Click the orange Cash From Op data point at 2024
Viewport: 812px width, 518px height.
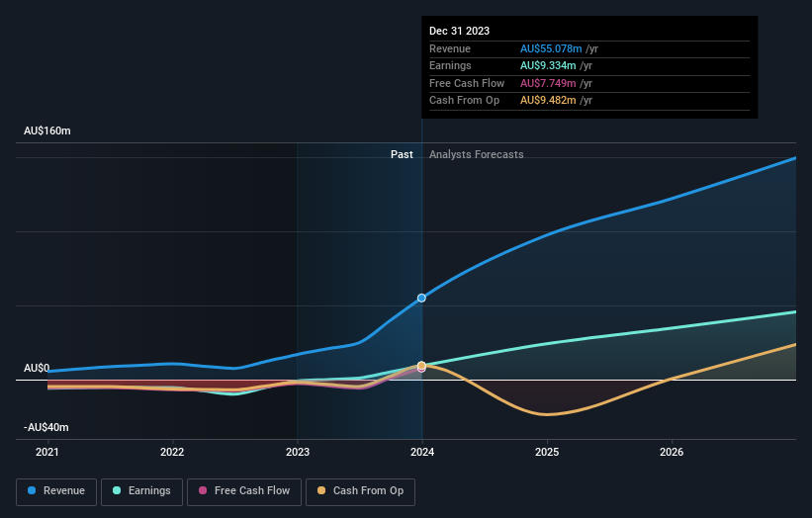point(421,366)
